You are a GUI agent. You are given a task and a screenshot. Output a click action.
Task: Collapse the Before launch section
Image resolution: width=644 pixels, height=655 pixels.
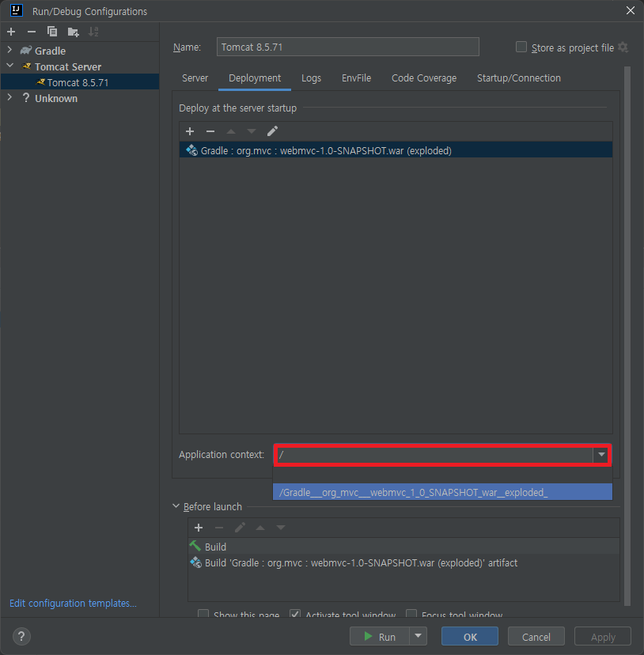point(176,505)
